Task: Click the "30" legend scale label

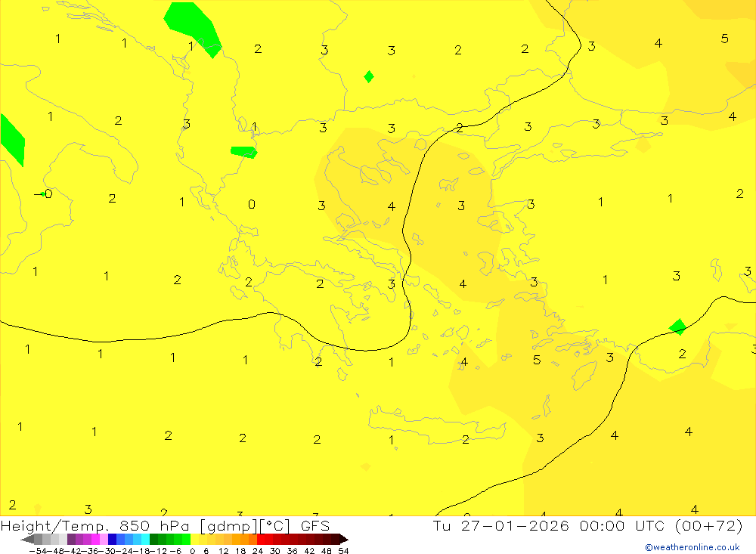Action: click(x=275, y=551)
